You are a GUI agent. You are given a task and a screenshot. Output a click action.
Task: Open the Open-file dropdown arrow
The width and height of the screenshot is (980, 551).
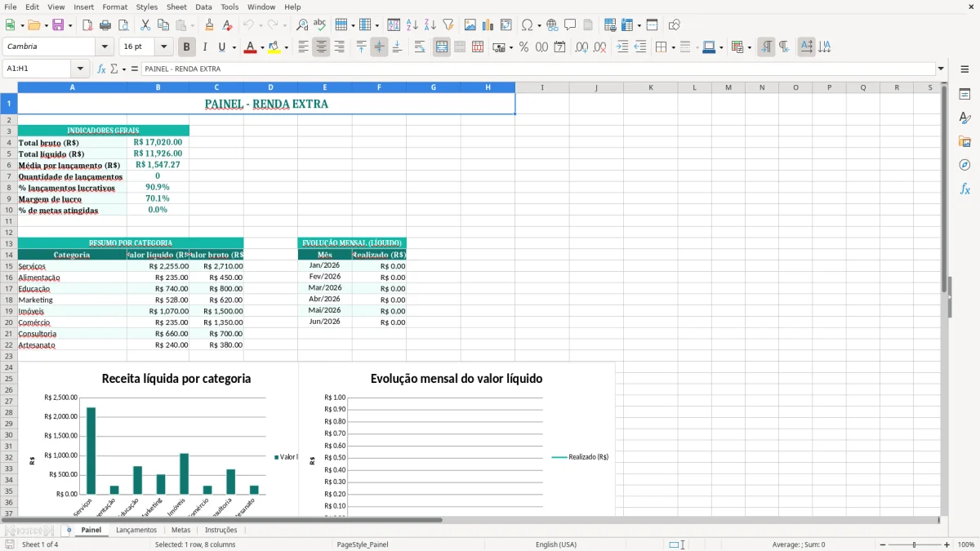45,25
